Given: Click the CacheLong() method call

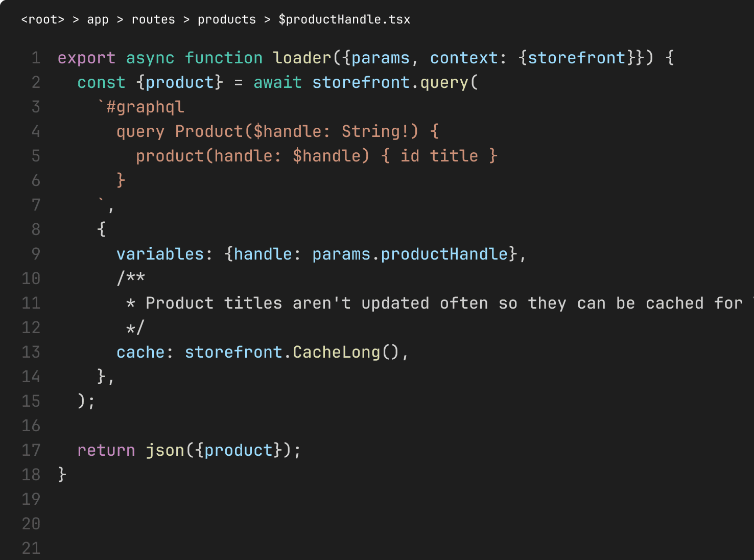Looking at the screenshot, I should [346, 352].
